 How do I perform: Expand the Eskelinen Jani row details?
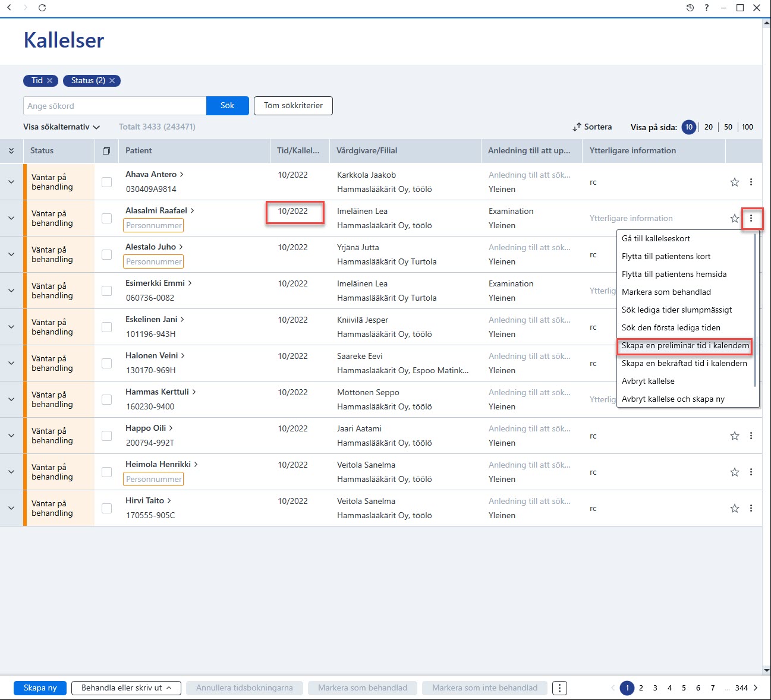tap(11, 327)
